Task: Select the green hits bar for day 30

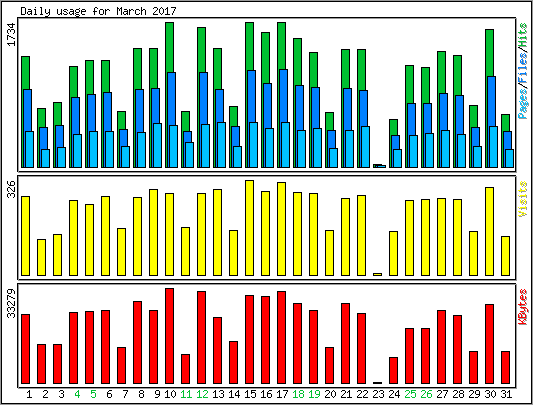Action: (x=489, y=53)
